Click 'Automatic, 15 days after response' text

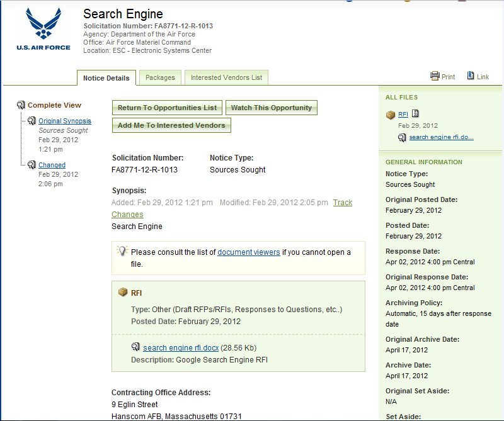[x=438, y=313]
